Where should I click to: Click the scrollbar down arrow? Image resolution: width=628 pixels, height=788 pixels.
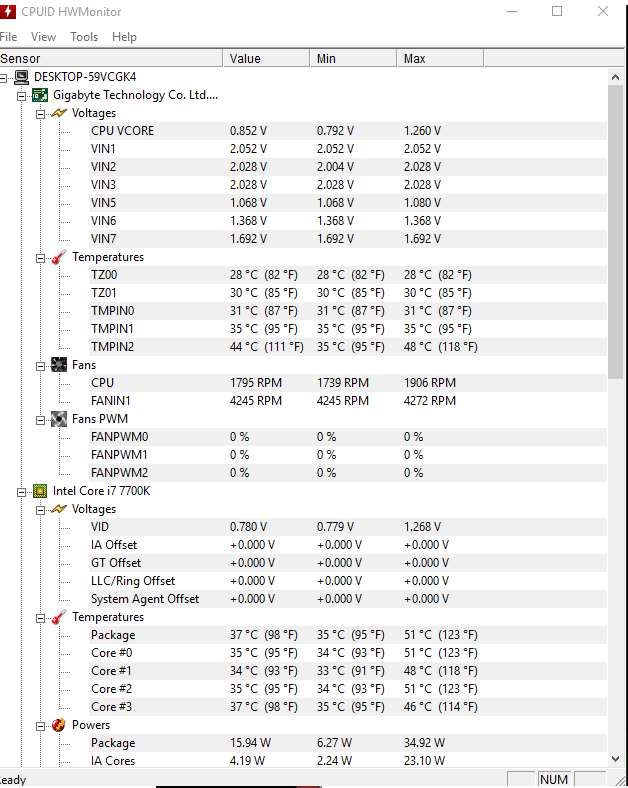tap(615, 758)
